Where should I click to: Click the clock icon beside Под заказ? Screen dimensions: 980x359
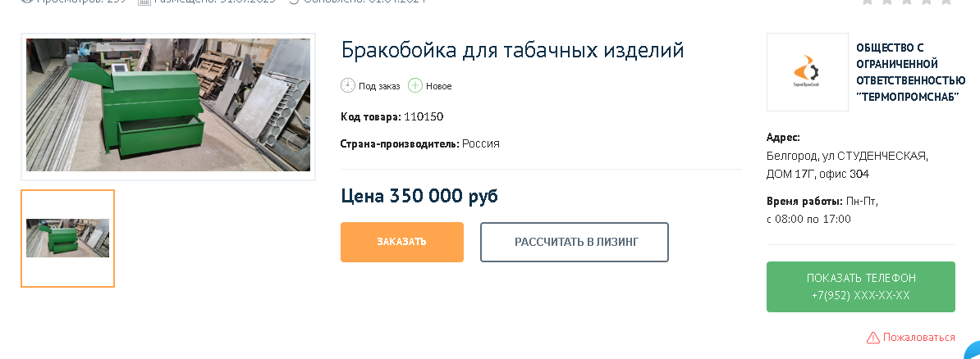(x=348, y=85)
